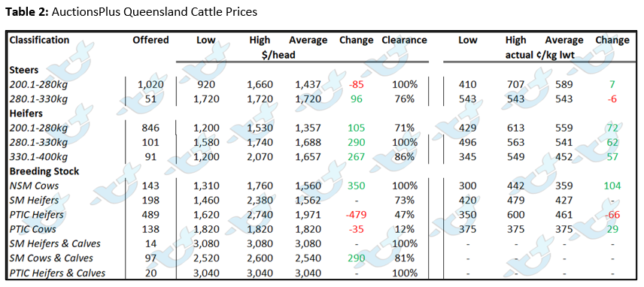644x287 pixels.
Task: Select the 3,080 average price cell
Action: (308, 243)
